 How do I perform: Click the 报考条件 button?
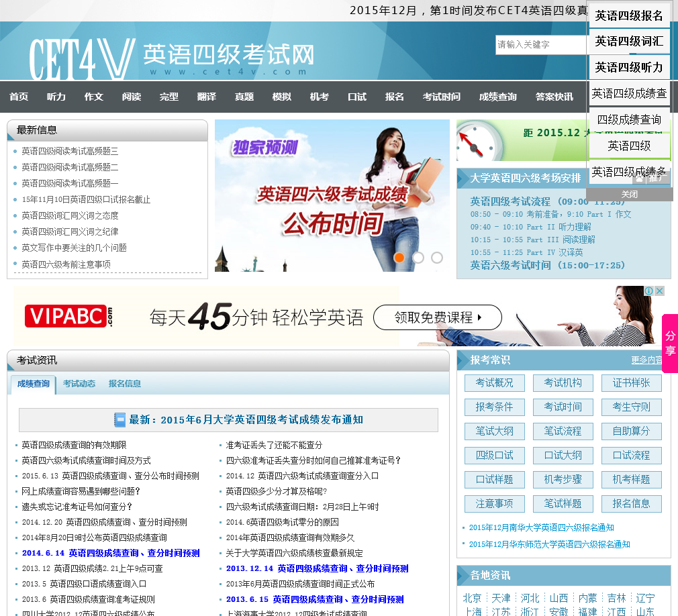point(495,407)
